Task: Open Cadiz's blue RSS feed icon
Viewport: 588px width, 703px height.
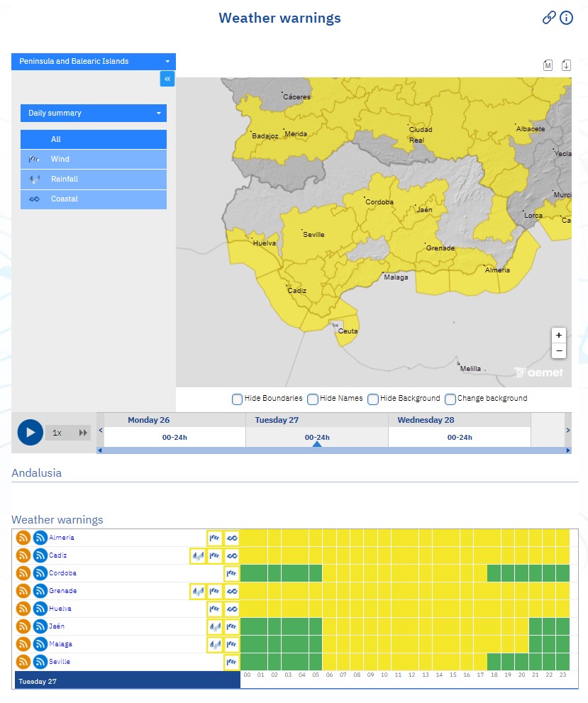Action: click(x=40, y=555)
